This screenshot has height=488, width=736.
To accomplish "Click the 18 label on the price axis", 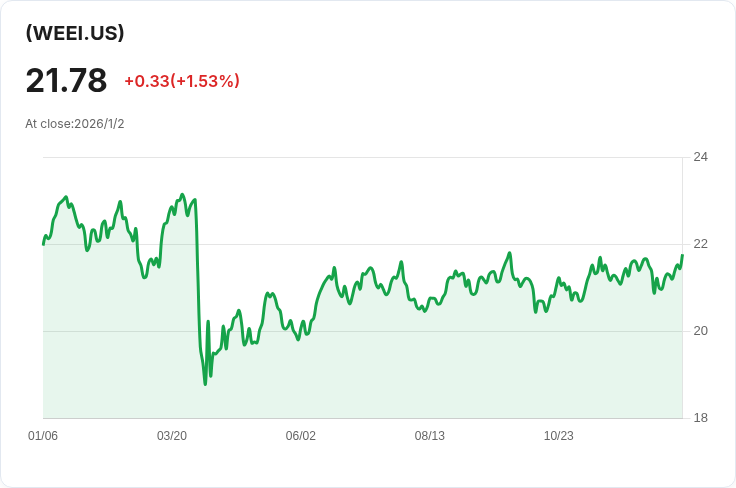I will click(700, 418).
